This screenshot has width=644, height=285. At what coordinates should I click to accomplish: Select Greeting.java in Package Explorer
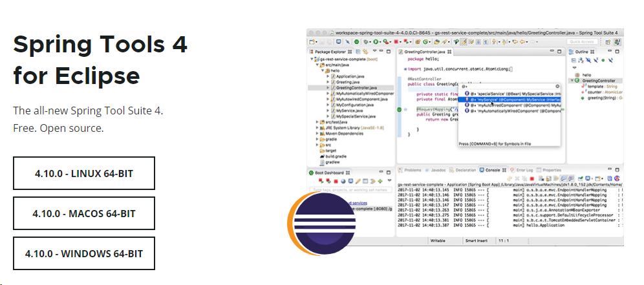pos(347,82)
